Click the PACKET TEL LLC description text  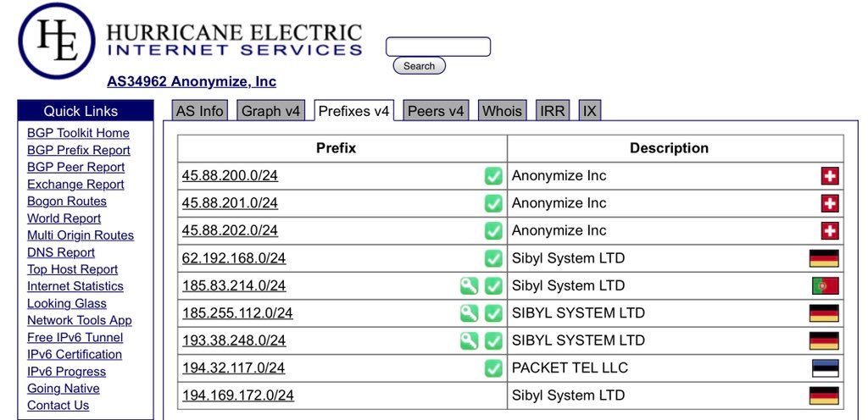pyautogui.click(x=570, y=368)
